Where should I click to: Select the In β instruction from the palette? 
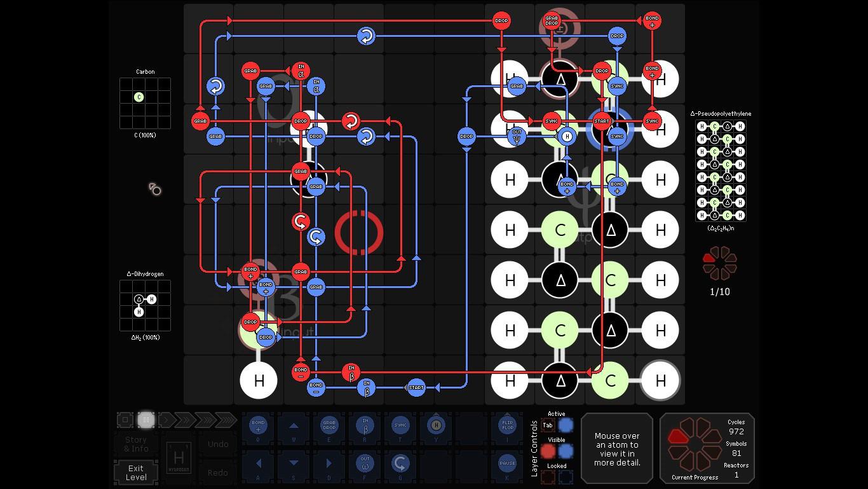click(x=365, y=425)
